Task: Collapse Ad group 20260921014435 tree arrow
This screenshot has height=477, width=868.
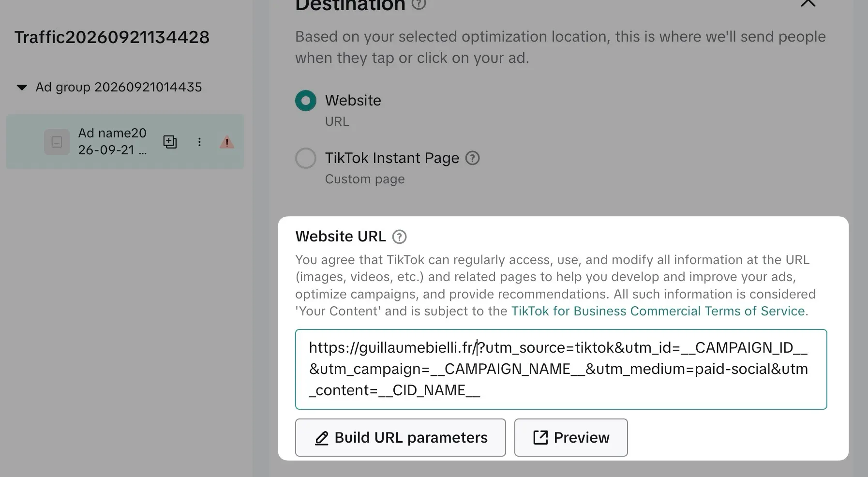Action: (x=22, y=88)
